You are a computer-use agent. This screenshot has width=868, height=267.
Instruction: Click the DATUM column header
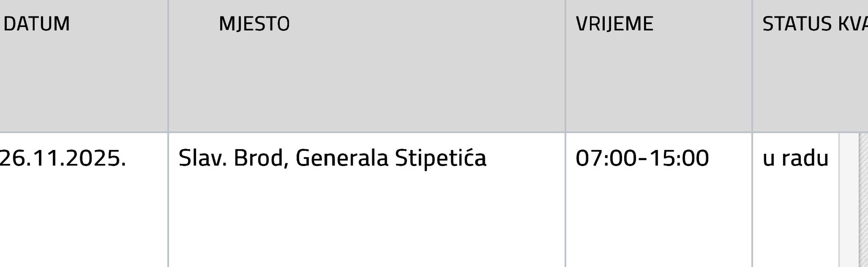pos(37,24)
